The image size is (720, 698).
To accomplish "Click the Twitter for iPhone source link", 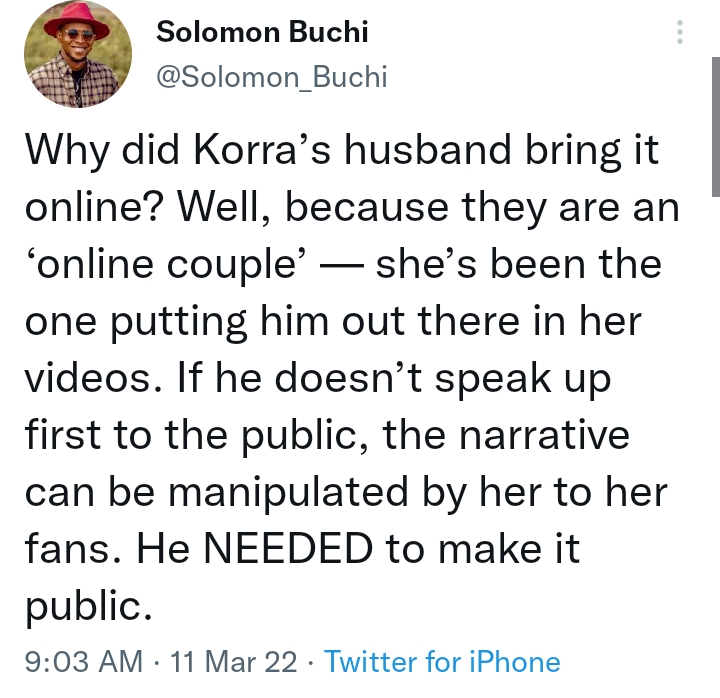I will (x=442, y=661).
